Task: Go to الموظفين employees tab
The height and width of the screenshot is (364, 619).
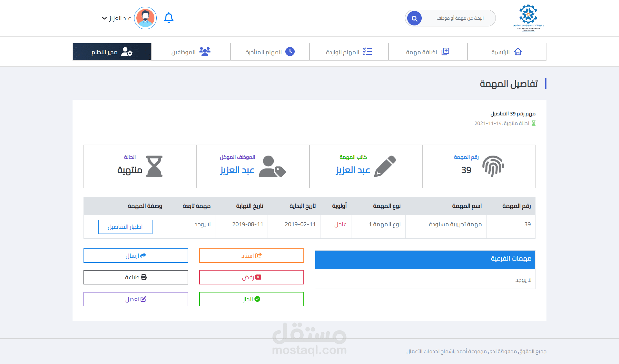Action: click(x=191, y=52)
